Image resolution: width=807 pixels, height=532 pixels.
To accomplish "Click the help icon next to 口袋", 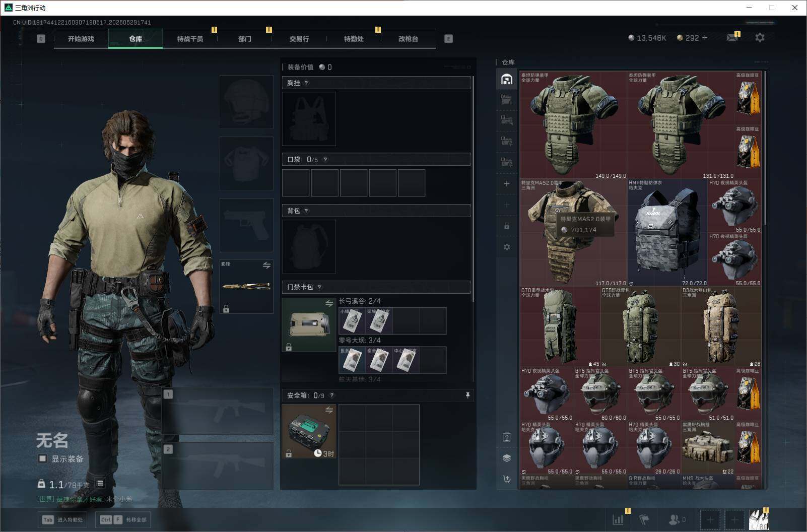I will (x=325, y=160).
